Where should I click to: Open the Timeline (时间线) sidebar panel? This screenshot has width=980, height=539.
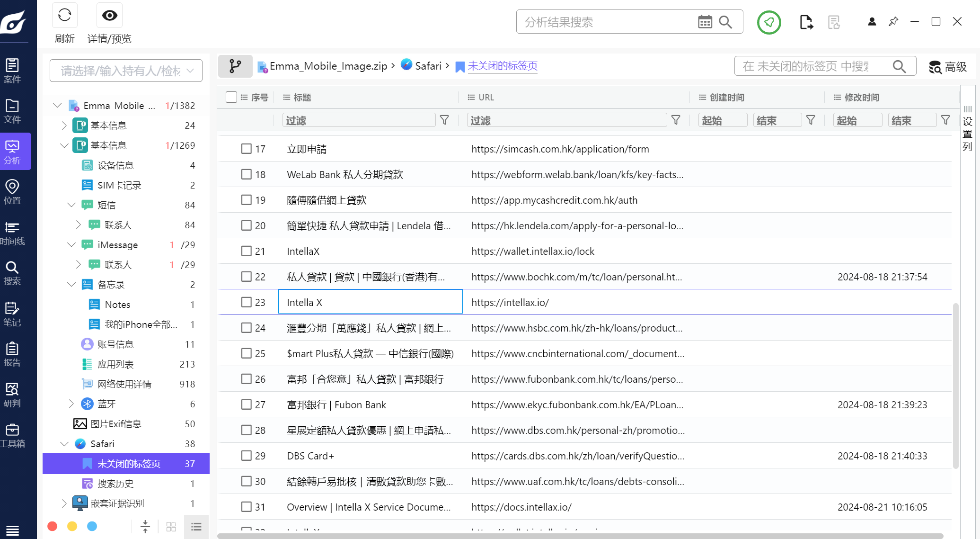pyautogui.click(x=12, y=233)
